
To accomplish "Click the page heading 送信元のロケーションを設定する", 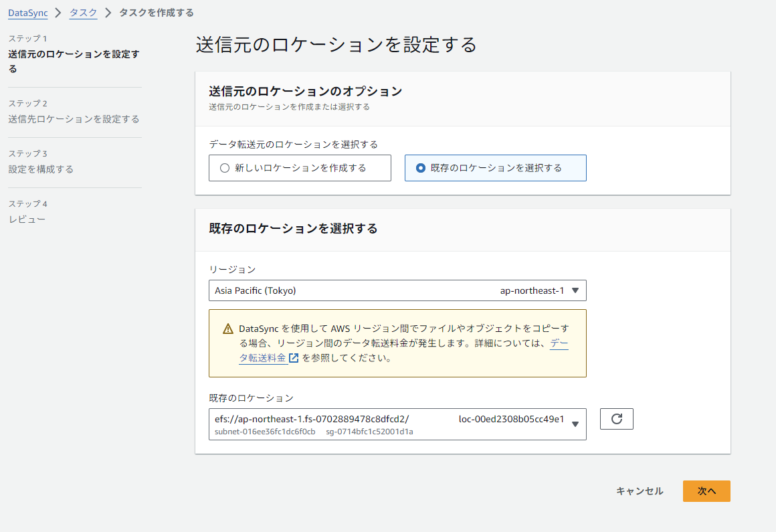I will click(x=336, y=45).
